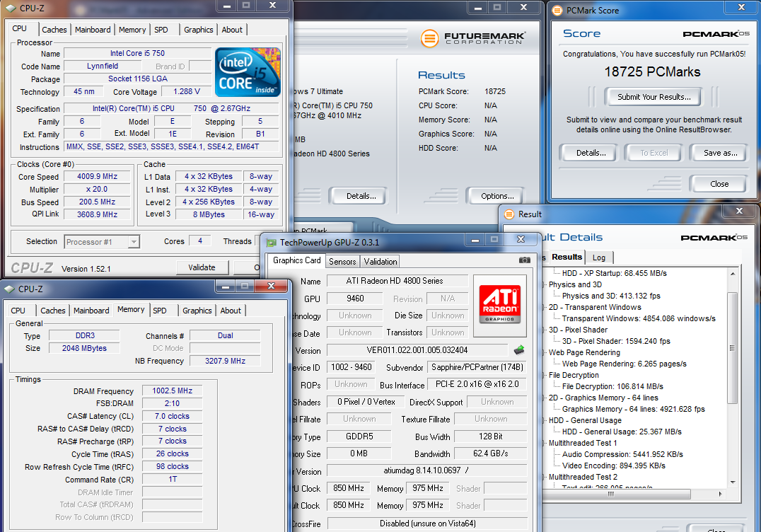Open Mainboard tab in upper CPU-Z window
Viewport: 761px width, 532px height.
(93, 30)
